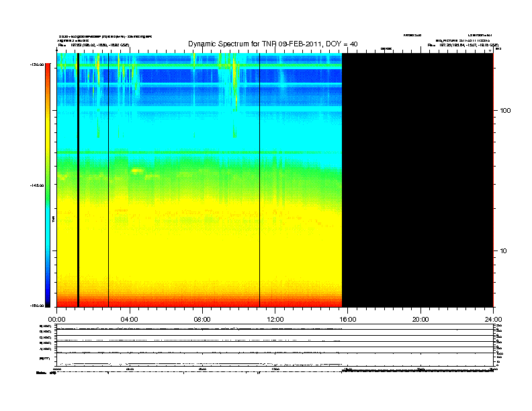Click the '-160.00' color scale label
Screen dimensions: 532x411
tap(37, 306)
